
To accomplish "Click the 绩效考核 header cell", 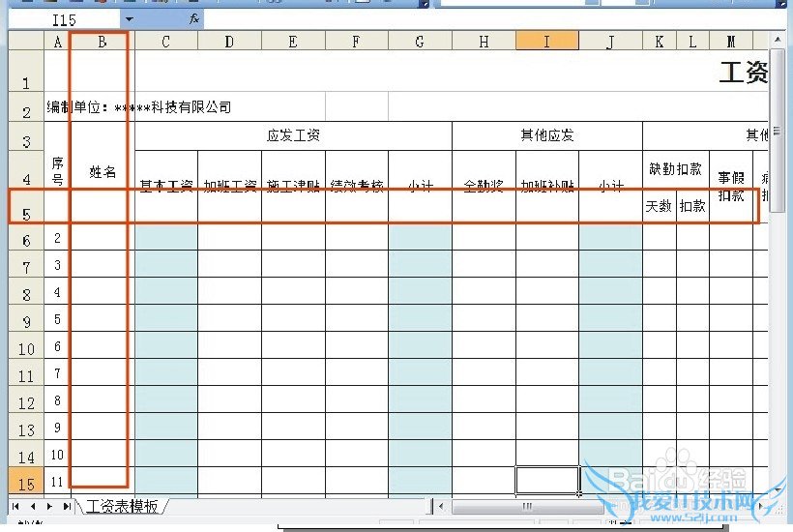I will tap(357, 186).
